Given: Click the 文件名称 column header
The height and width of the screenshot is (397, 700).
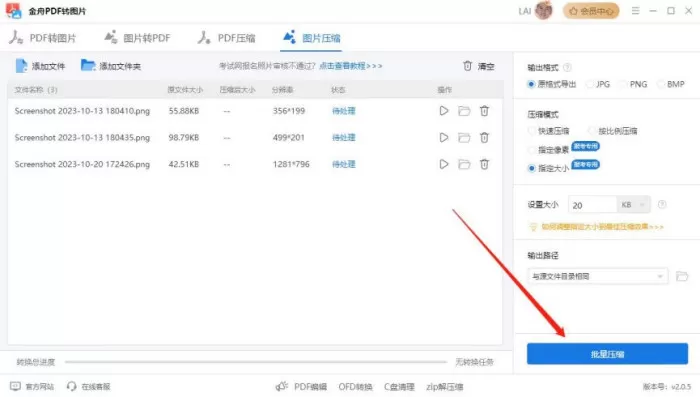Looking at the screenshot, I should click(36, 90).
